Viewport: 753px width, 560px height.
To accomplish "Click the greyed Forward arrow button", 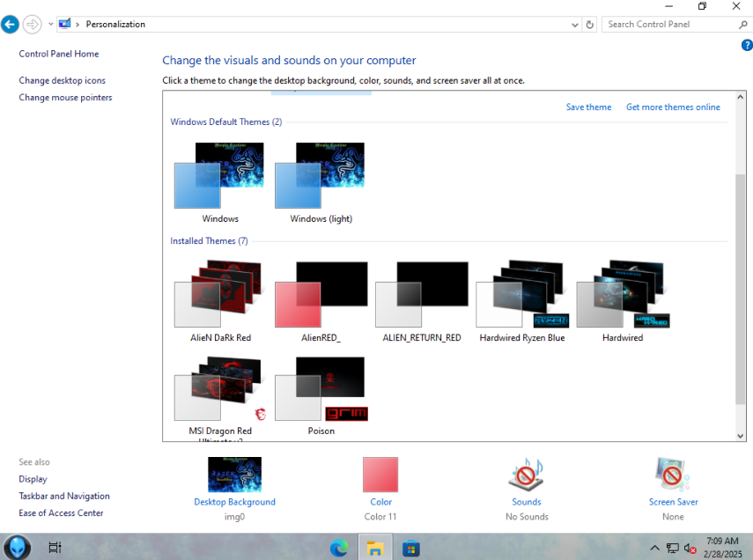I will [33, 24].
